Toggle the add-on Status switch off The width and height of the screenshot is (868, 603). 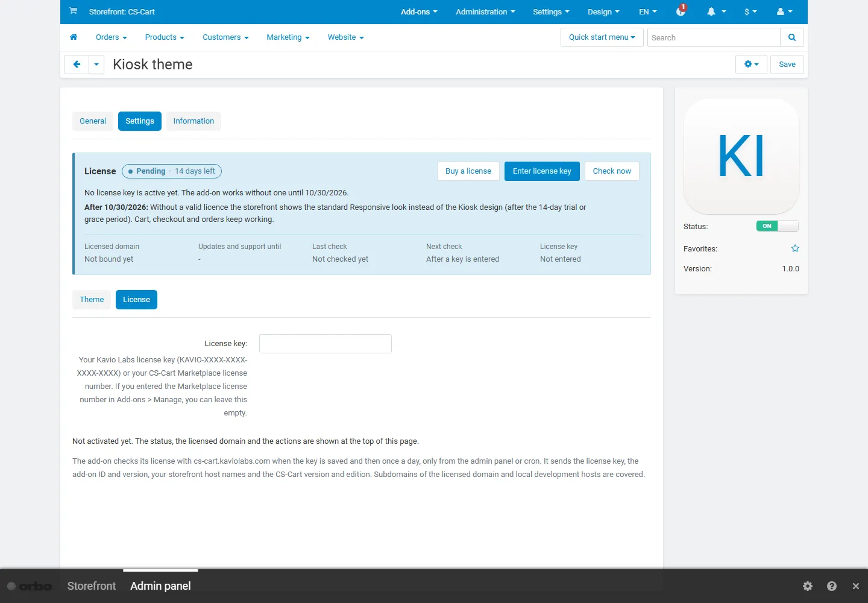(x=778, y=226)
